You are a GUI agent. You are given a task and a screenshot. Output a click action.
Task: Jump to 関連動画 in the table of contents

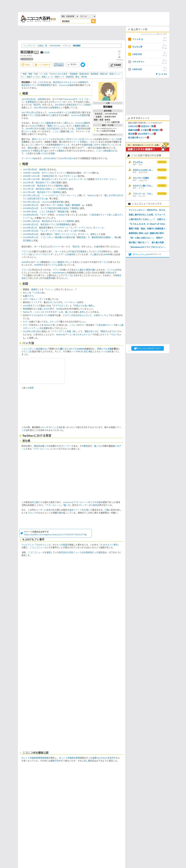(73, 74)
